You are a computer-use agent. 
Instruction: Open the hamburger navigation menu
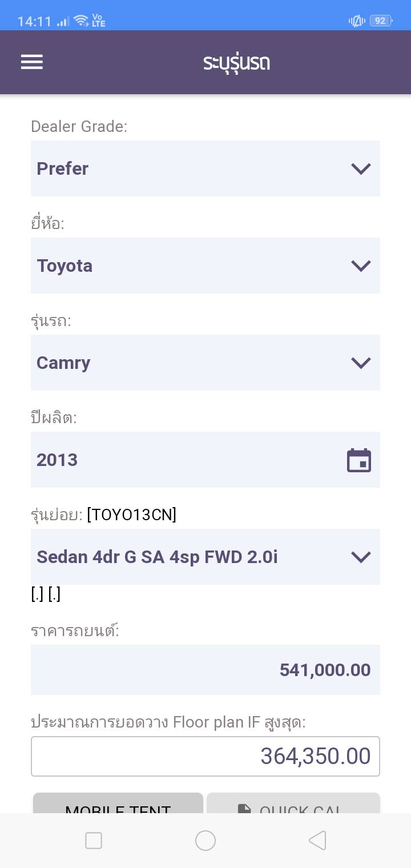[x=32, y=62]
